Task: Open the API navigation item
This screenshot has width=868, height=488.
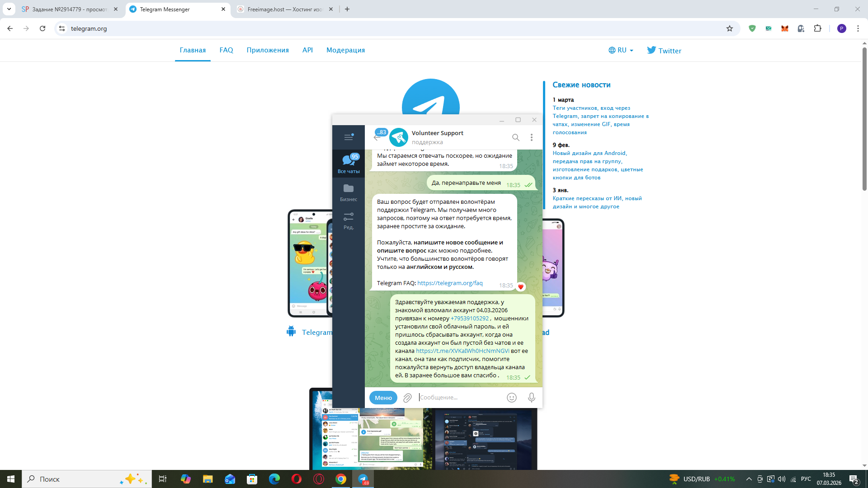Action: click(x=307, y=50)
